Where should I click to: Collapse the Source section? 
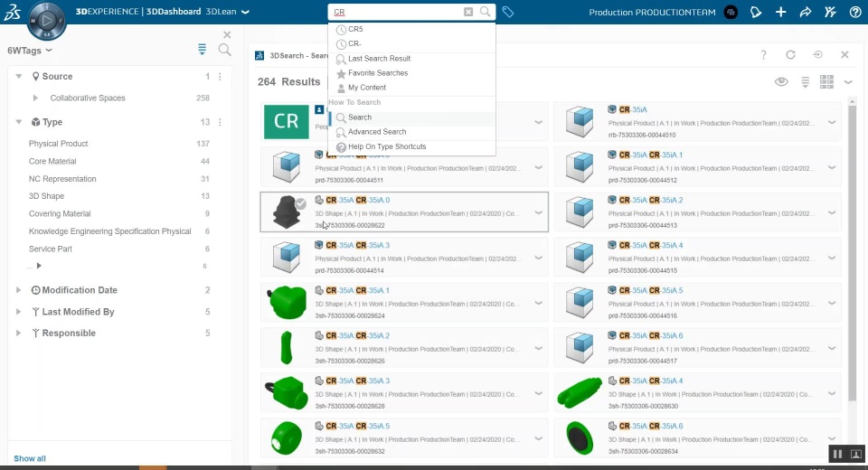pyautogui.click(x=19, y=77)
